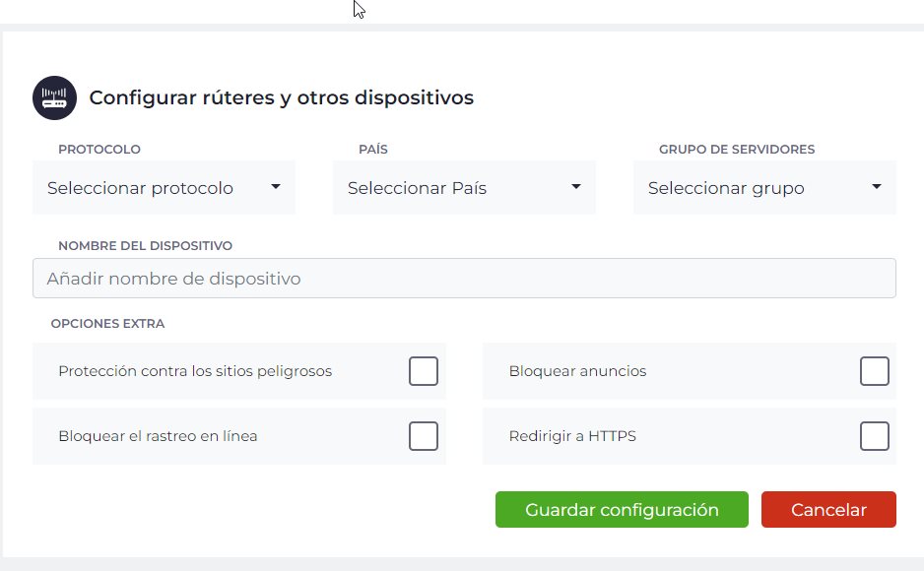Click the arrow in the País dropdown
Viewport: 924px width, 571px height.
tap(576, 187)
